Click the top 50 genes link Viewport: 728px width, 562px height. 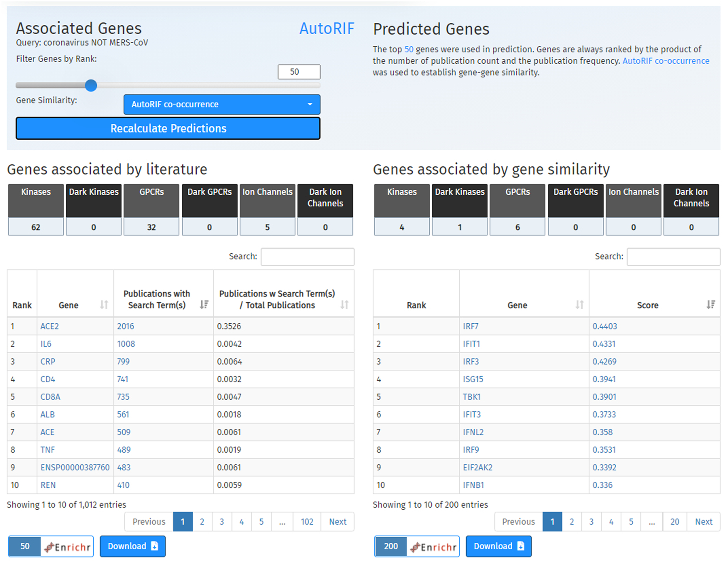409,50
